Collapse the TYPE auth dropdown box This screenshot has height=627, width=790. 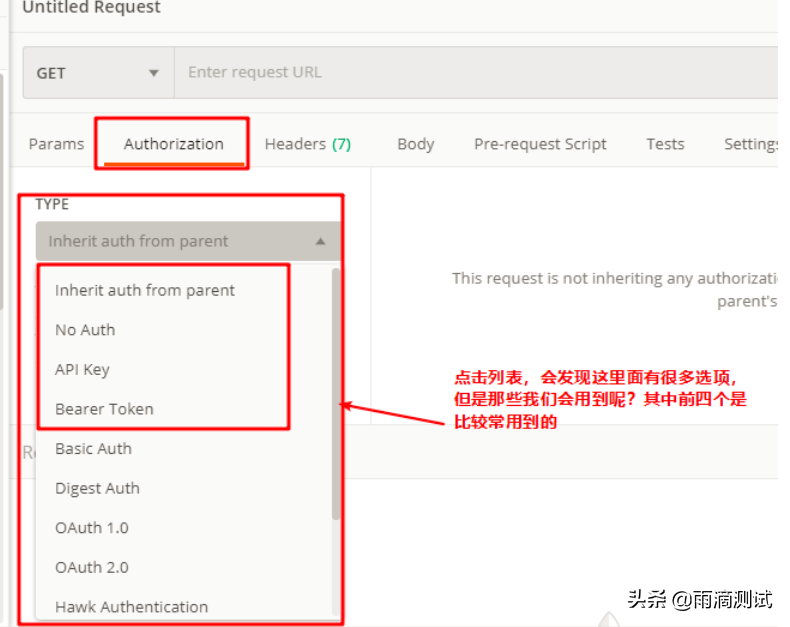coord(187,241)
